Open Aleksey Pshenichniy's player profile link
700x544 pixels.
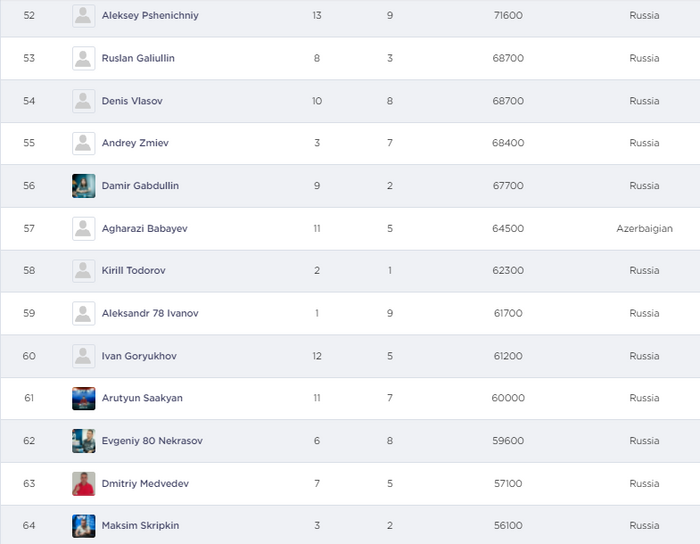tap(150, 16)
